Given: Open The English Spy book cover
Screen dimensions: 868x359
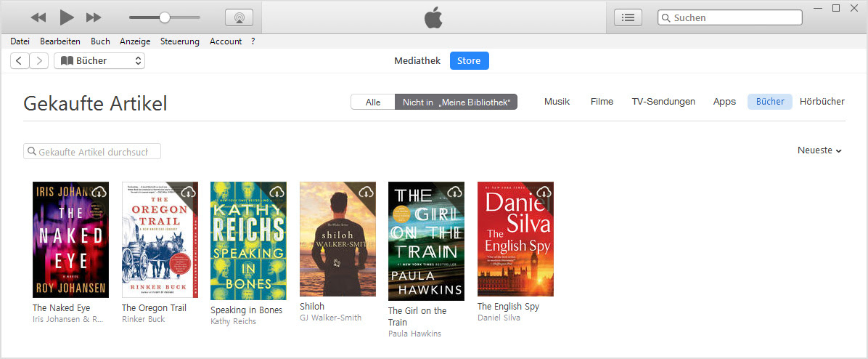Looking at the screenshot, I should tap(515, 239).
